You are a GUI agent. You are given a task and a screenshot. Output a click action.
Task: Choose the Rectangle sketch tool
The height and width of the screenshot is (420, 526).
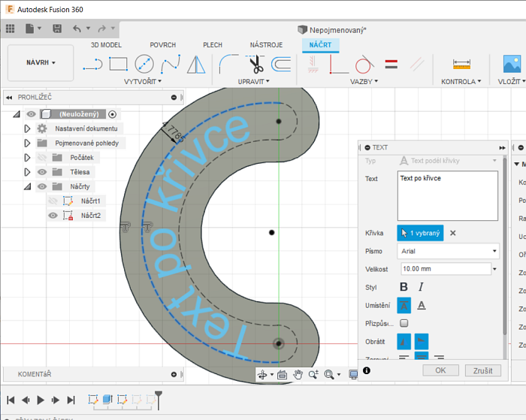click(x=117, y=65)
